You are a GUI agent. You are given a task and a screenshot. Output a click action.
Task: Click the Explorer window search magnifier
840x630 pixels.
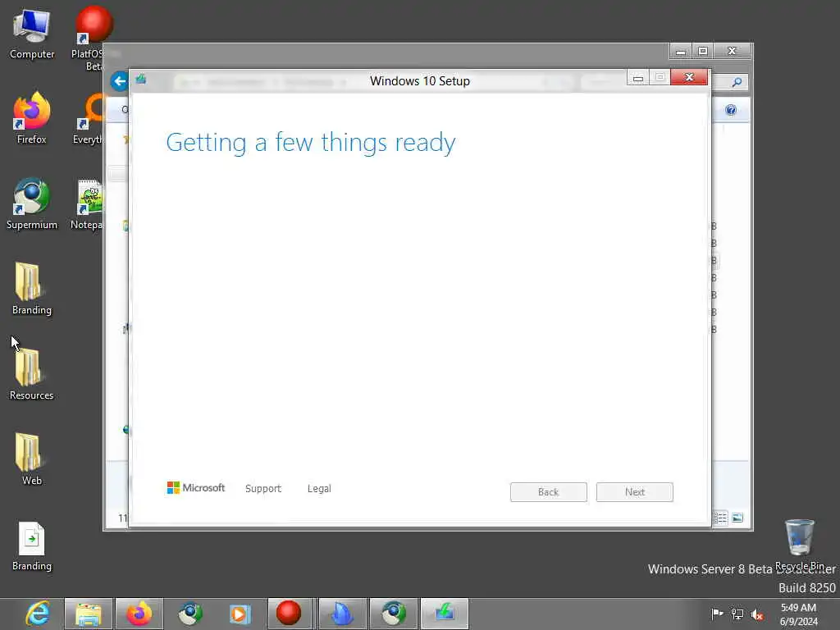pos(737,82)
